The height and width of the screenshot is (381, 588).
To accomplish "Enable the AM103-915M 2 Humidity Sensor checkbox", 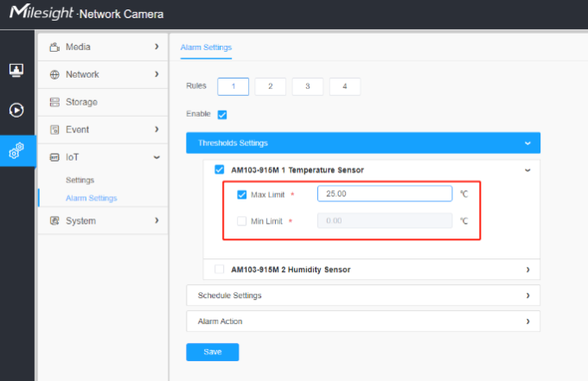I will 220,269.
